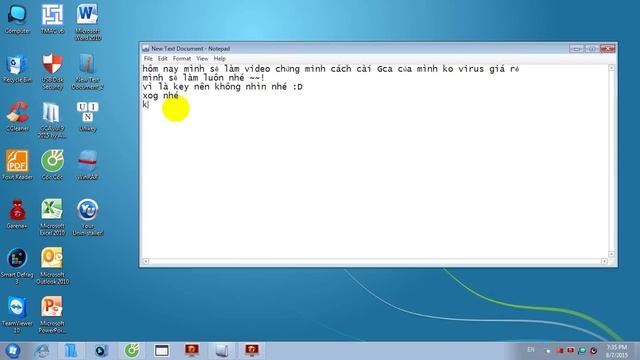The image size is (640, 360).
Task: Launch Cốc Cốc browser desktop icon
Action: click(52, 165)
